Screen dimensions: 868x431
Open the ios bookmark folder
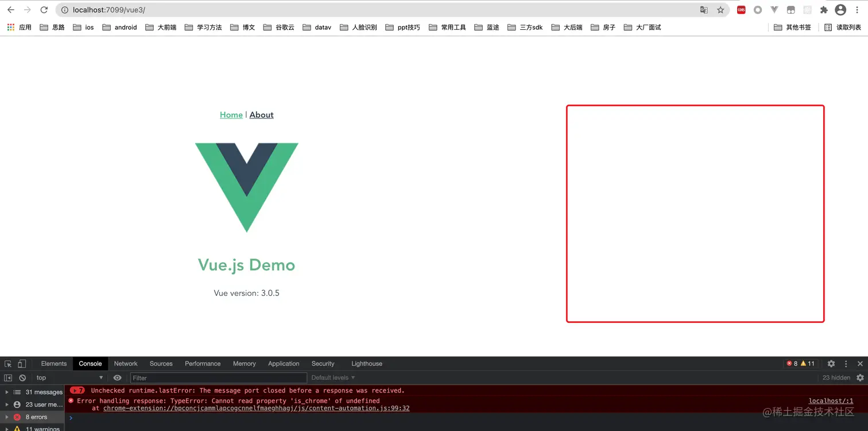click(83, 27)
